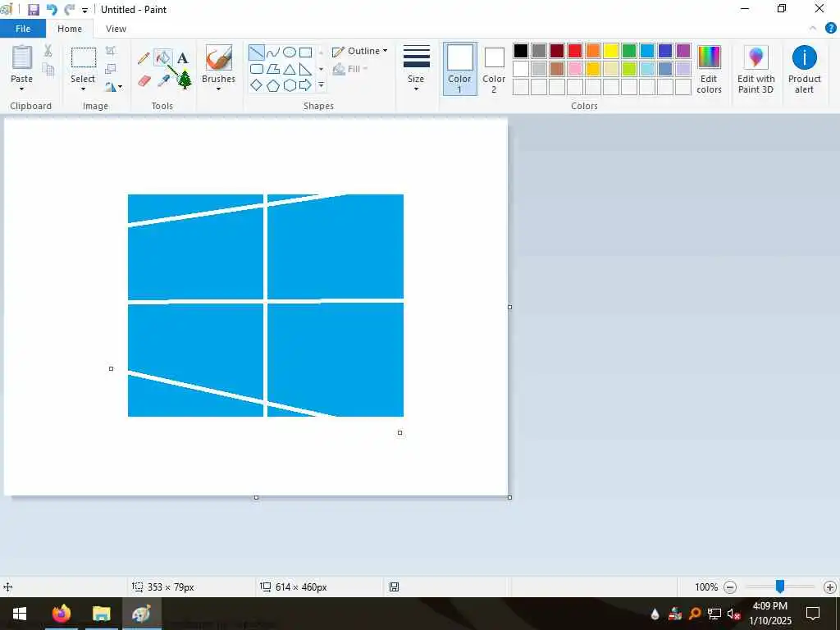840x630 pixels.
Task: Click the Cut scissors icon
Action: tap(48, 51)
